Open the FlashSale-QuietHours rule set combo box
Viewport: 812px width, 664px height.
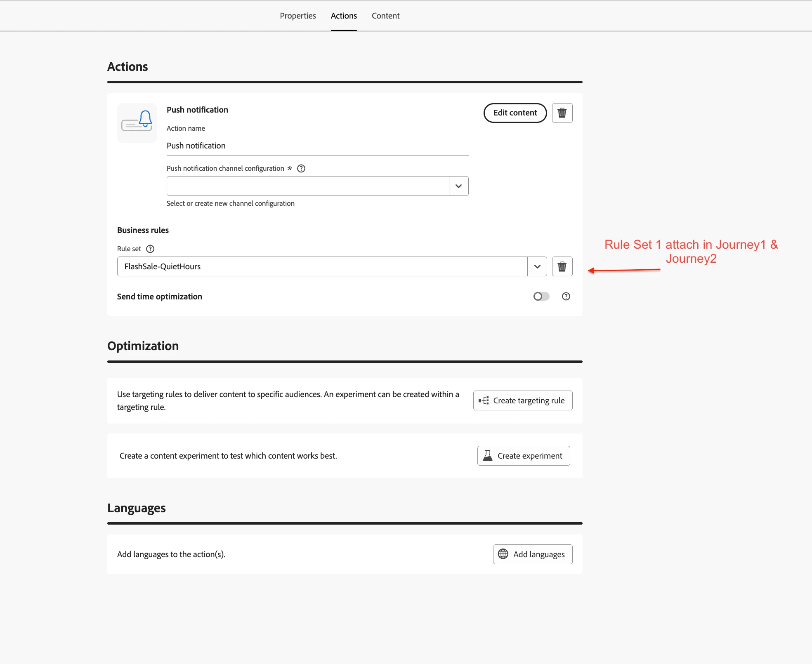pos(322,266)
